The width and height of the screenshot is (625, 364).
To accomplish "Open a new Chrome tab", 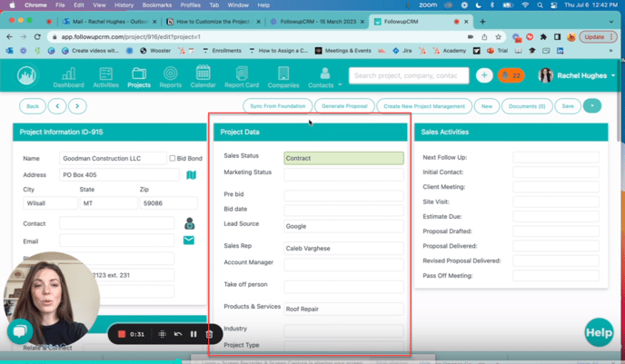I will 482,22.
